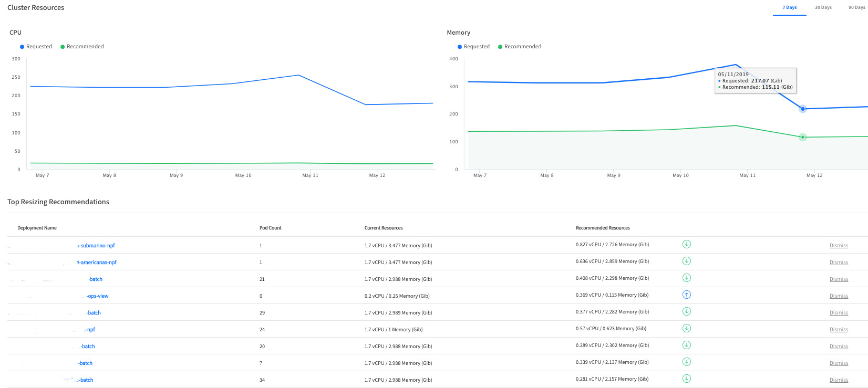Click the down-arrow icon for the 29-pod batch row

686,311
